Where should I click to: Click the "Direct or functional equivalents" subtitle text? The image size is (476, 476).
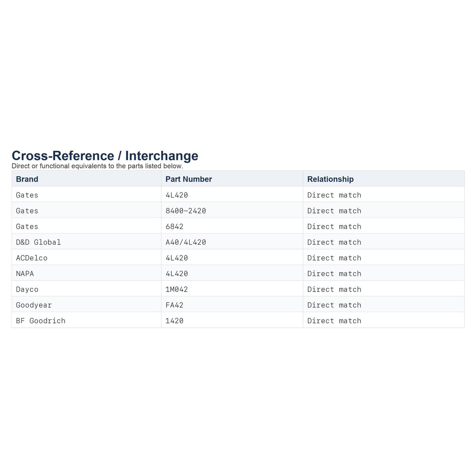click(98, 166)
